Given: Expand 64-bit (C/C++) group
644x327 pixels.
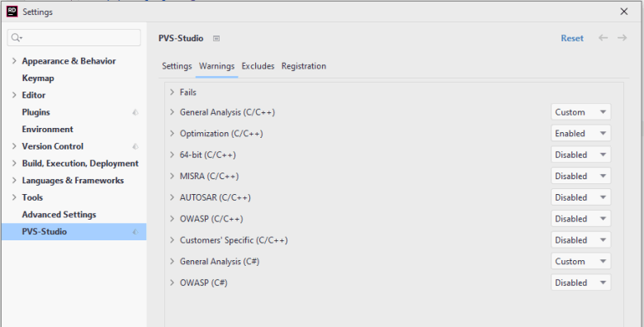Looking at the screenshot, I should click(x=173, y=155).
